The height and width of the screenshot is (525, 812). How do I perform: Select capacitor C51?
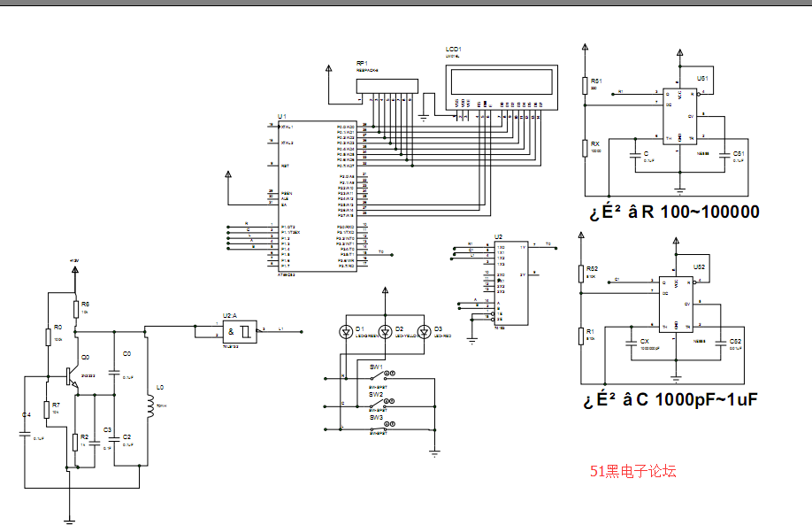pos(725,155)
